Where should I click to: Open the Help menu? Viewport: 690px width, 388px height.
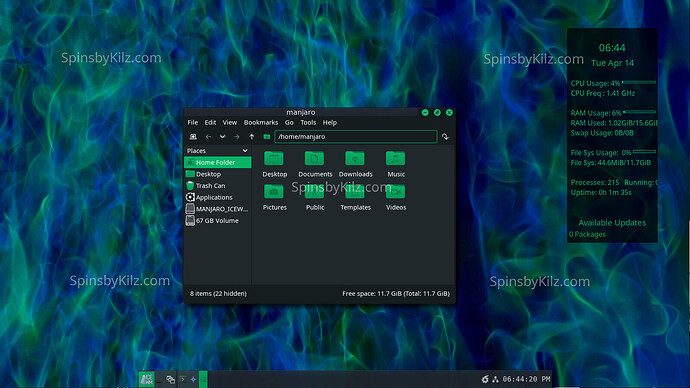click(x=330, y=122)
